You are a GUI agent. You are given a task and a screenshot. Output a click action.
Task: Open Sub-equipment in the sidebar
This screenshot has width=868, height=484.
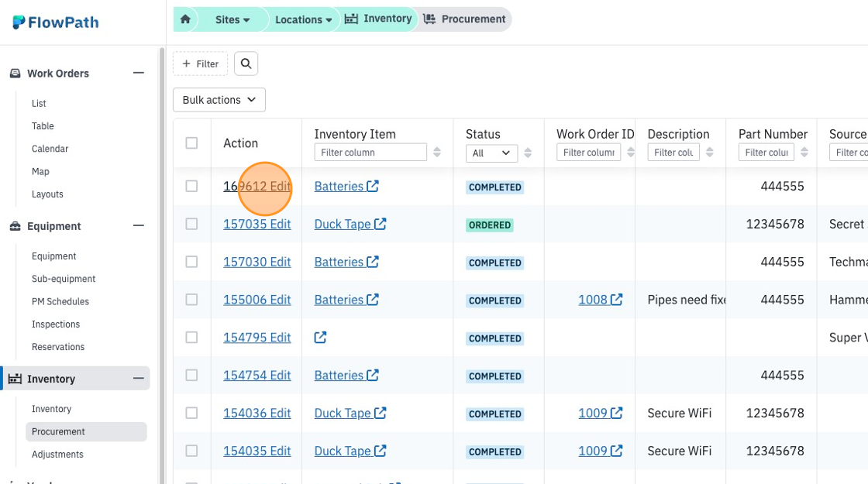64,279
